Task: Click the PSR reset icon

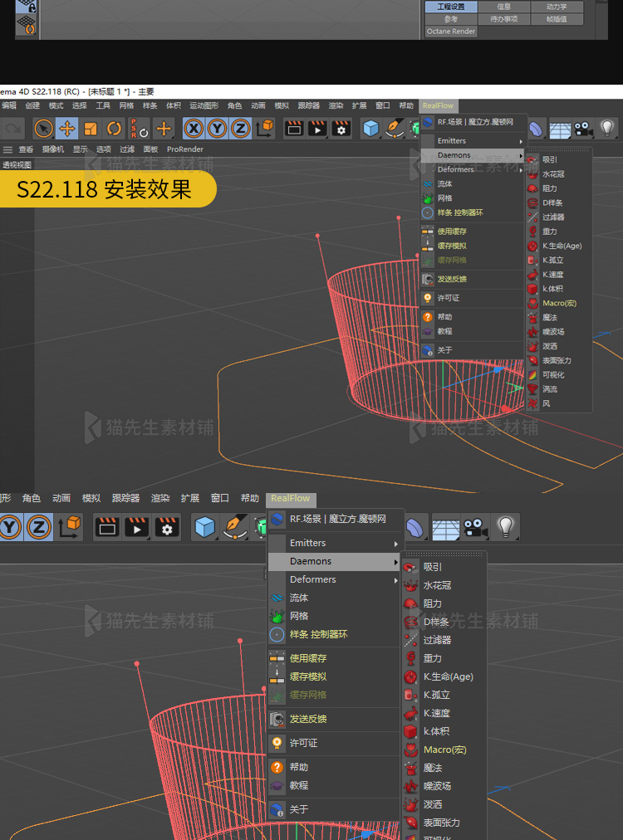Action: coord(139,129)
